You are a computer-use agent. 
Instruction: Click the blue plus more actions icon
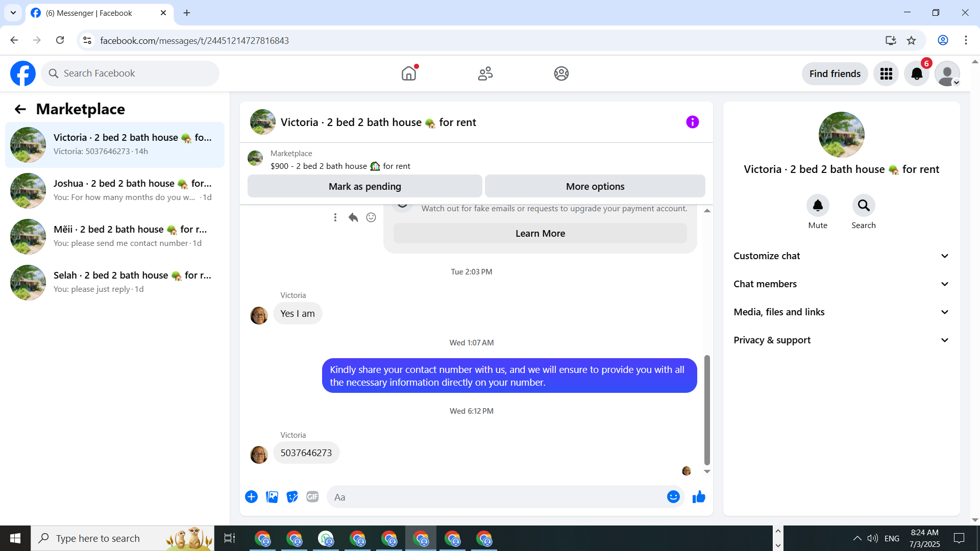point(251,497)
